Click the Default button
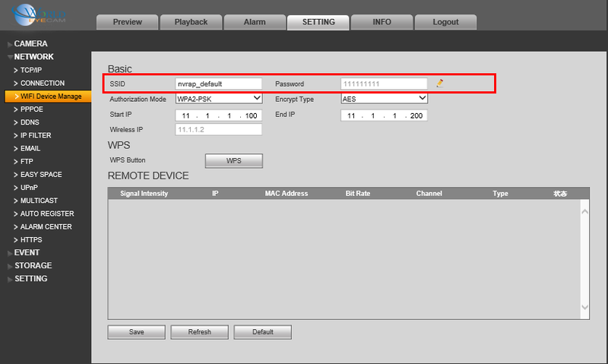 pos(262,332)
